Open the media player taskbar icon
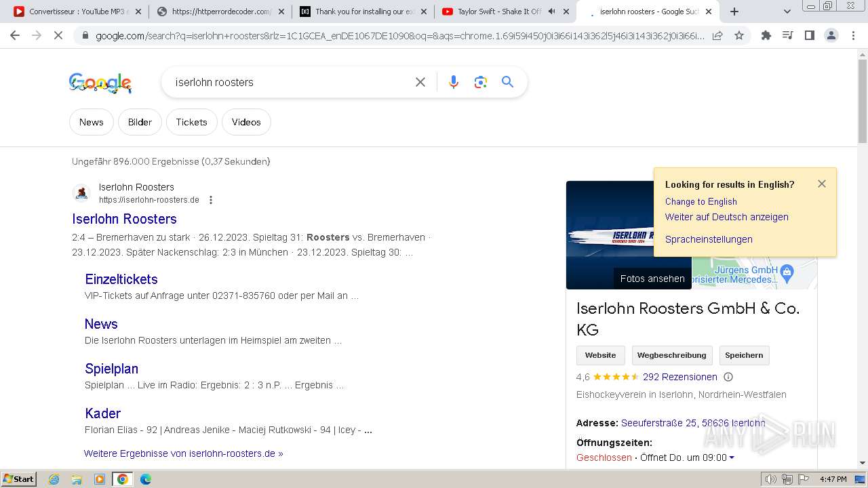This screenshot has width=868, height=488. pos(100,479)
